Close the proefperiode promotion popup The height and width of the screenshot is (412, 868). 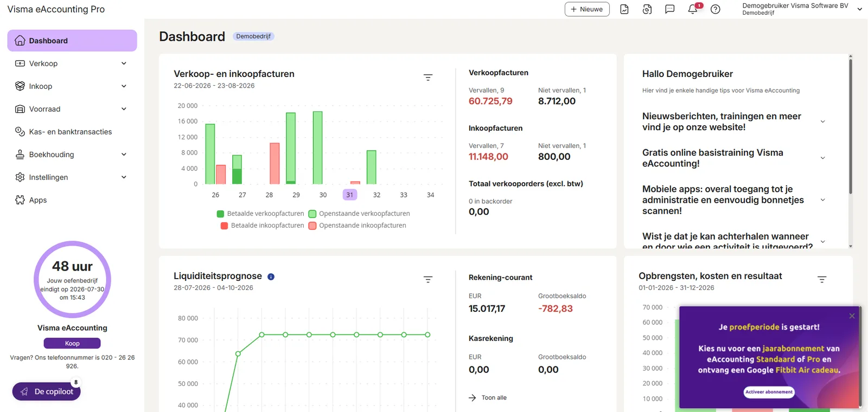coord(852,316)
